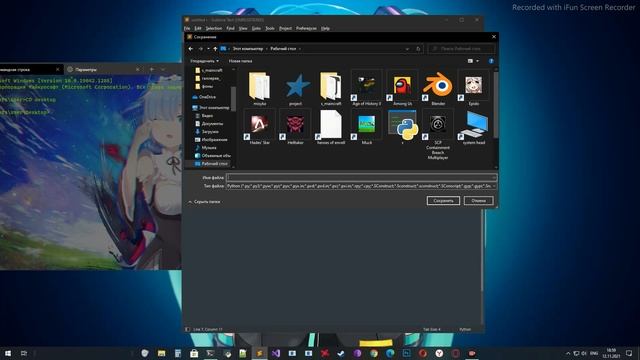Go up one folder level
640x360 pixels.
point(215,49)
